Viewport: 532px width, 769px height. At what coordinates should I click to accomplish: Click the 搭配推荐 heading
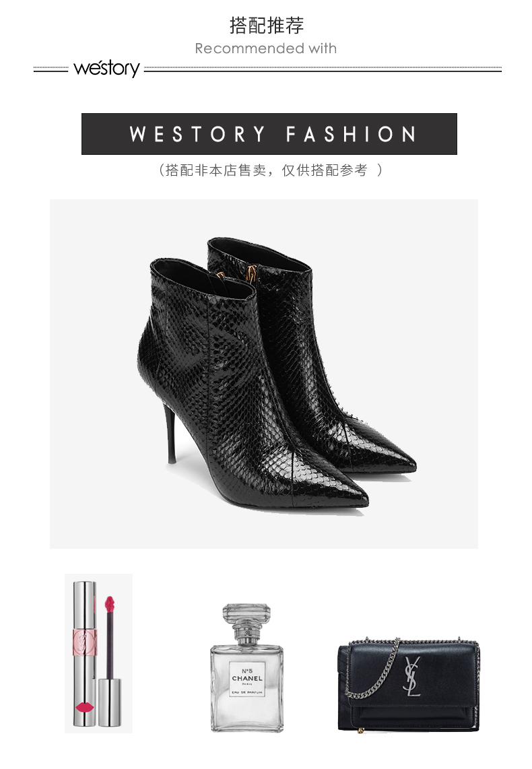tap(266, 26)
